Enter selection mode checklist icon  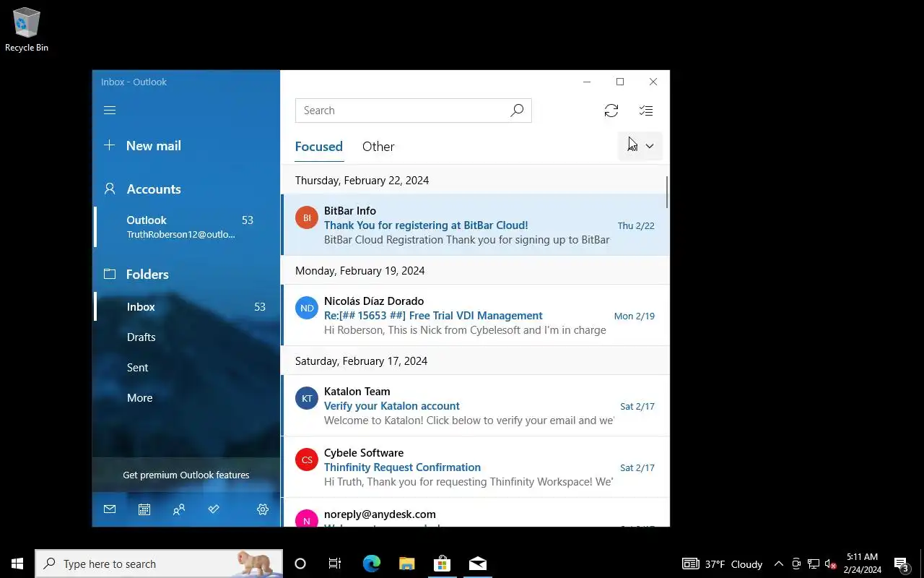(646, 111)
